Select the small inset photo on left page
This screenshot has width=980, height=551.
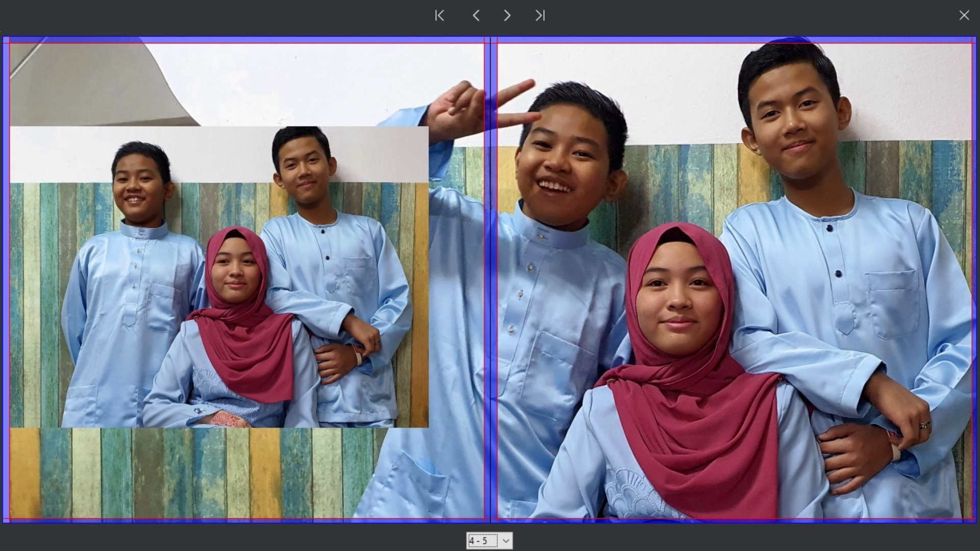coord(219,277)
